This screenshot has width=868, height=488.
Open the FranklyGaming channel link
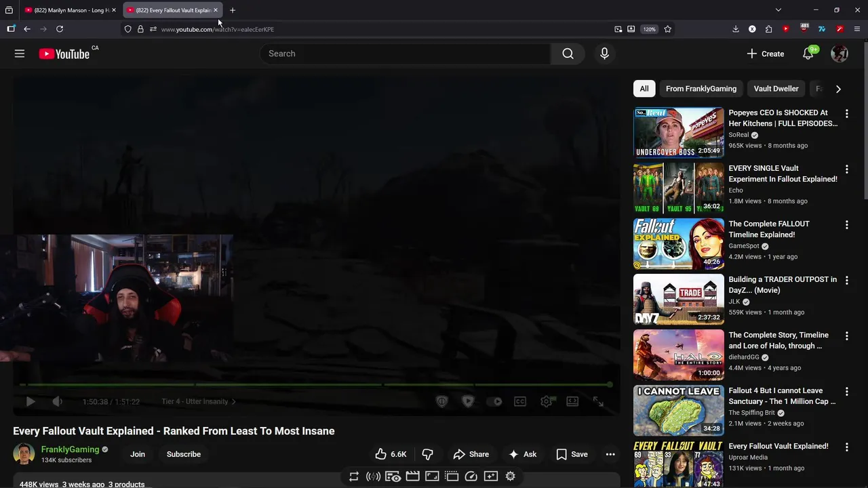70,449
